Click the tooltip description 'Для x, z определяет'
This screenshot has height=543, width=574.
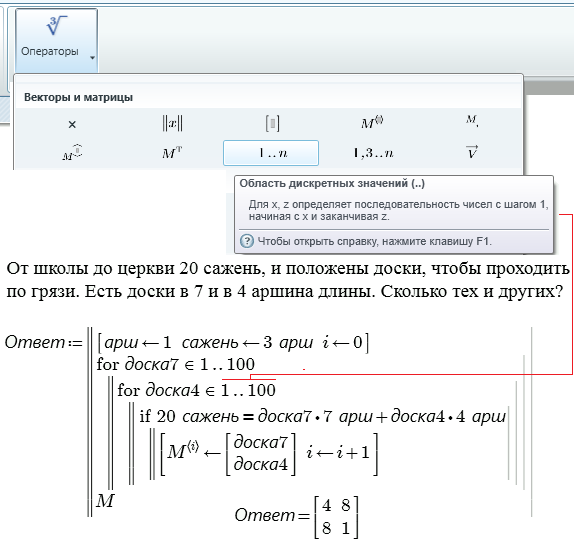[398, 210]
